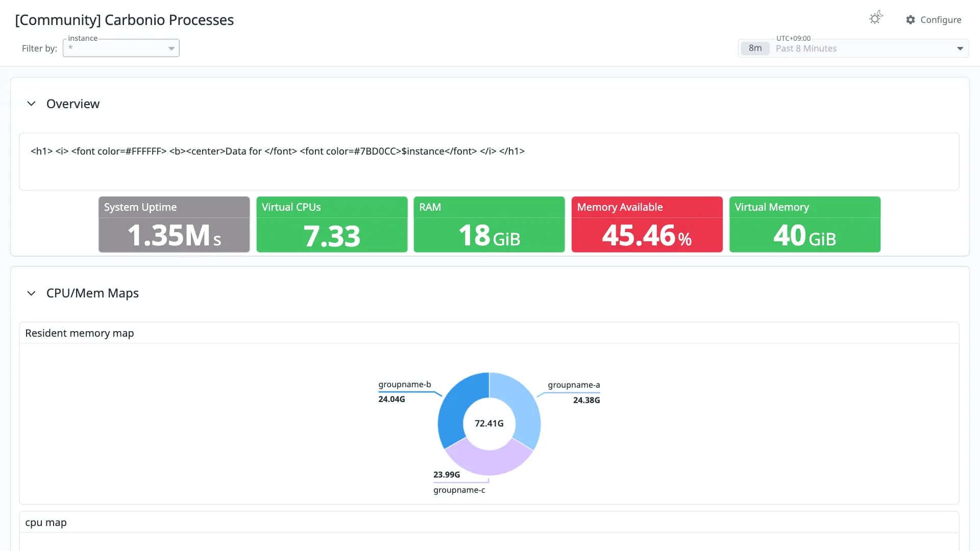Click the groupname-c legend label

click(459, 490)
